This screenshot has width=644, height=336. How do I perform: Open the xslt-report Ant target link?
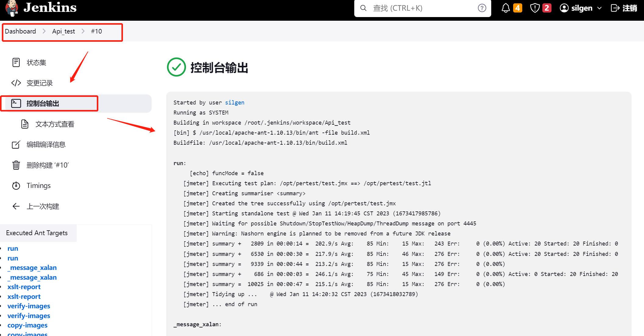pos(24,287)
